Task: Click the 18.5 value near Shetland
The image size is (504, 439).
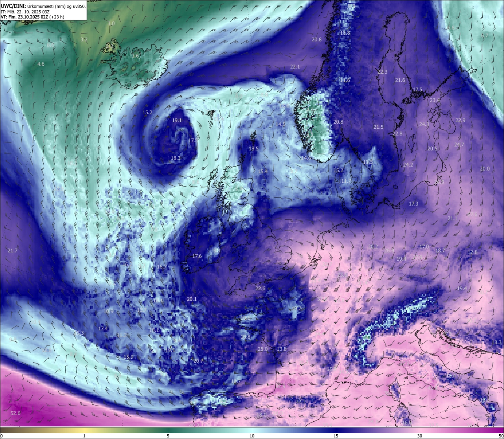Action: 254,149
